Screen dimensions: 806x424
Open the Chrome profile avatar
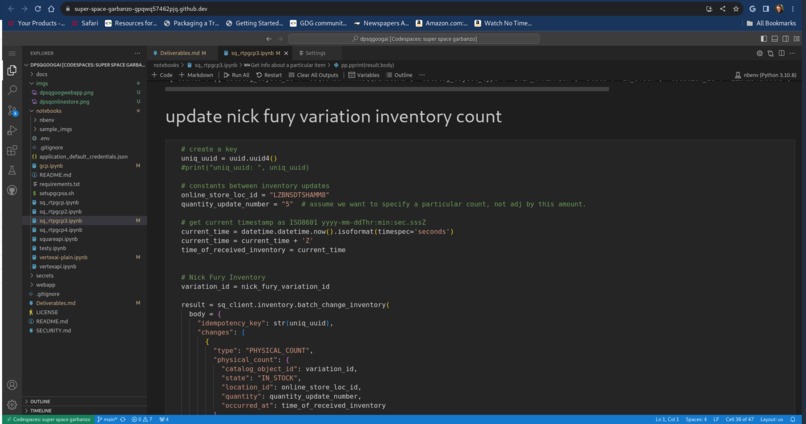(779, 9)
